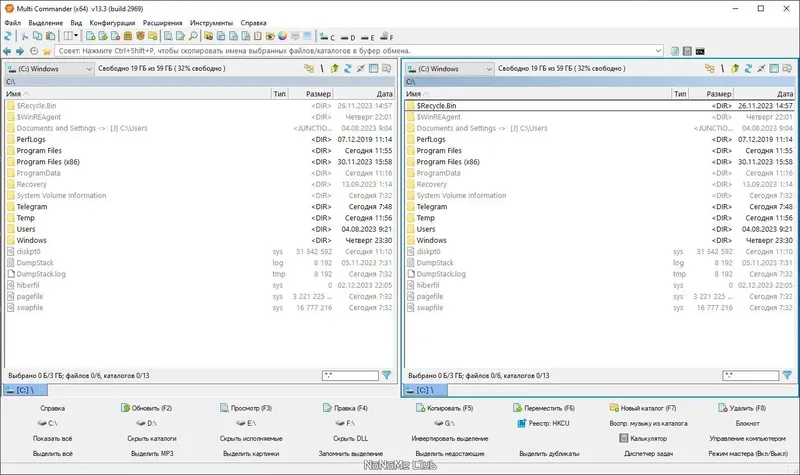This screenshot has height=475, width=800.
Task: Click the magnifier search icon in the toolbar
Action: [193, 36]
